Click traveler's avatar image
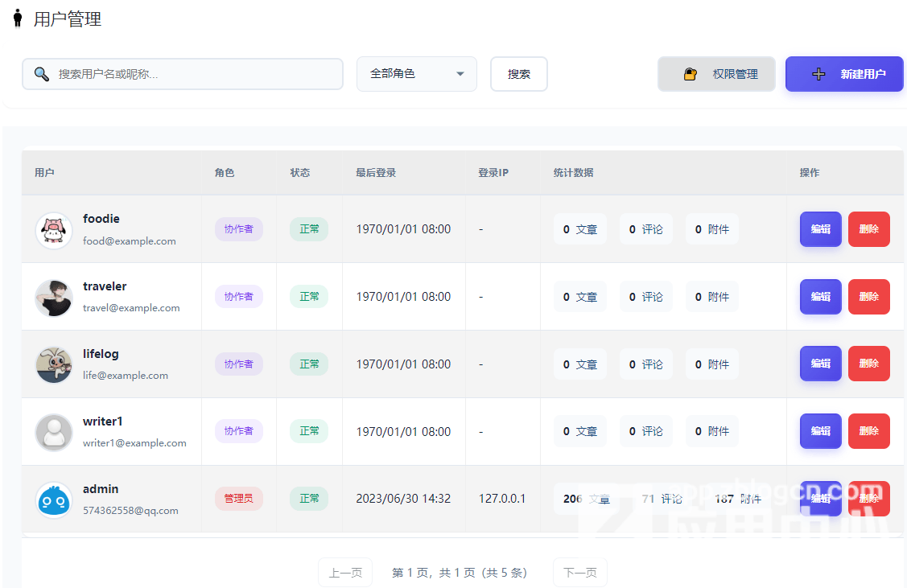This screenshot has width=907, height=588. point(54,298)
